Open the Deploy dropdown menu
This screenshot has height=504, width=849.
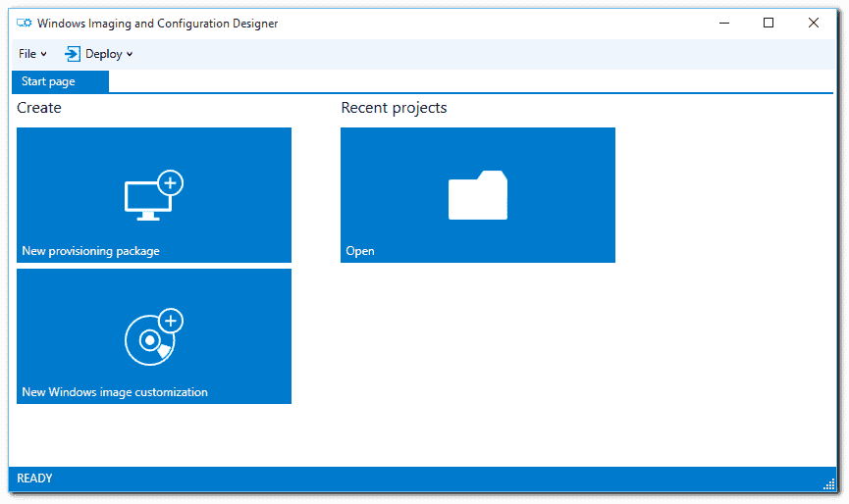[x=98, y=54]
